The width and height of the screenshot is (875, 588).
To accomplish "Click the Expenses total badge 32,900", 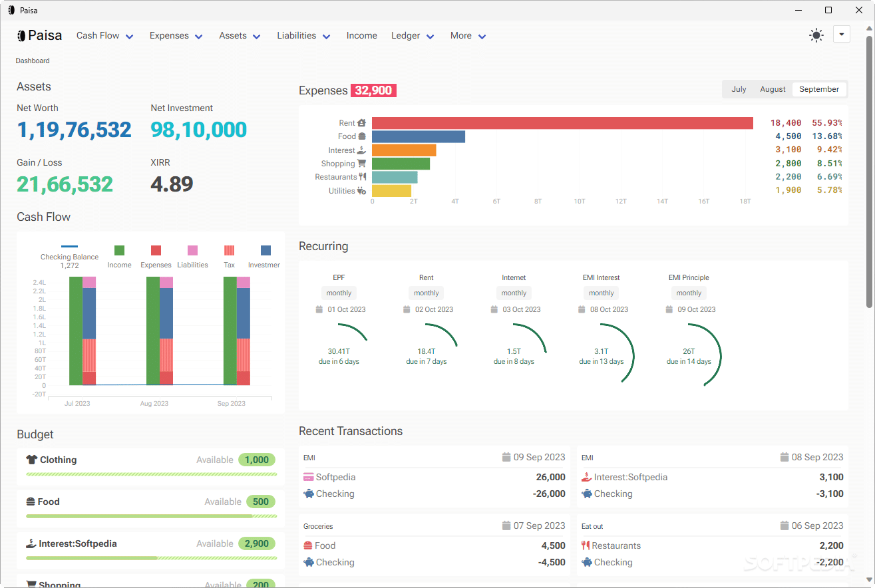I will [x=373, y=90].
